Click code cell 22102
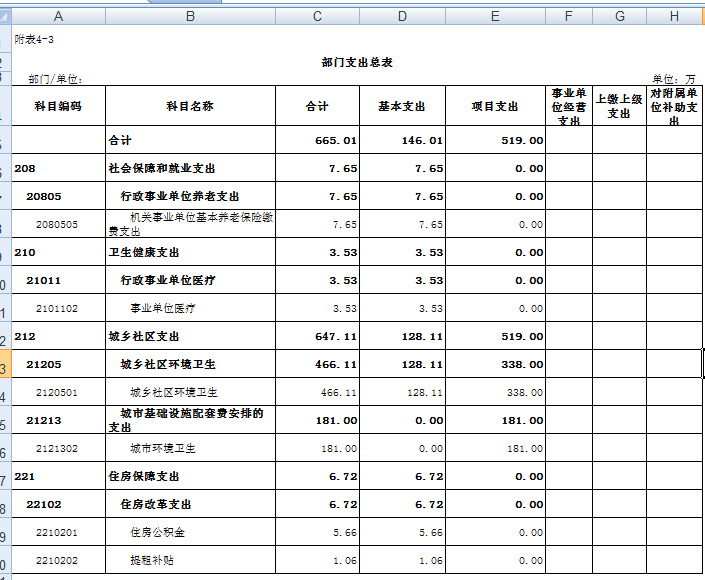Screen dimensions: 705x580 [x=58, y=504]
